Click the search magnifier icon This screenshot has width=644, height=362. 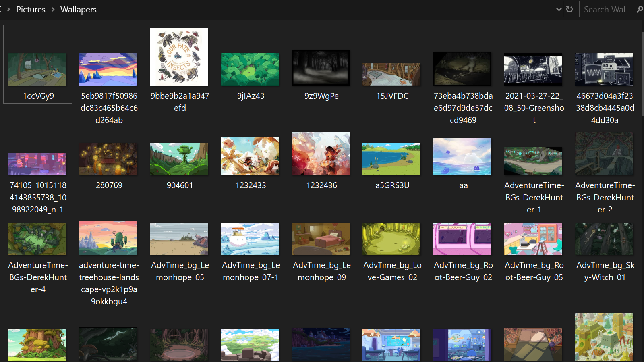click(x=639, y=9)
